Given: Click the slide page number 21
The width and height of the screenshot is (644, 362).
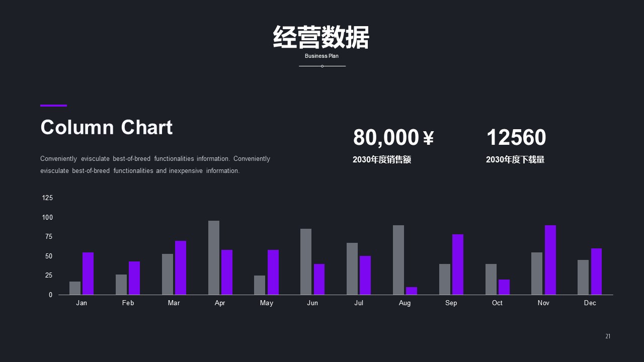Looking at the screenshot, I should pos(608,336).
